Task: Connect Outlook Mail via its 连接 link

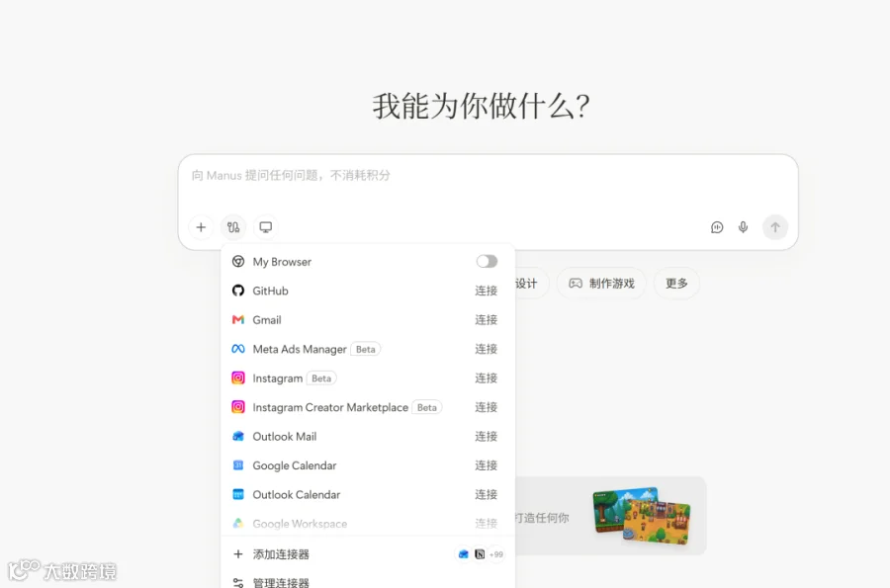Action: point(486,436)
